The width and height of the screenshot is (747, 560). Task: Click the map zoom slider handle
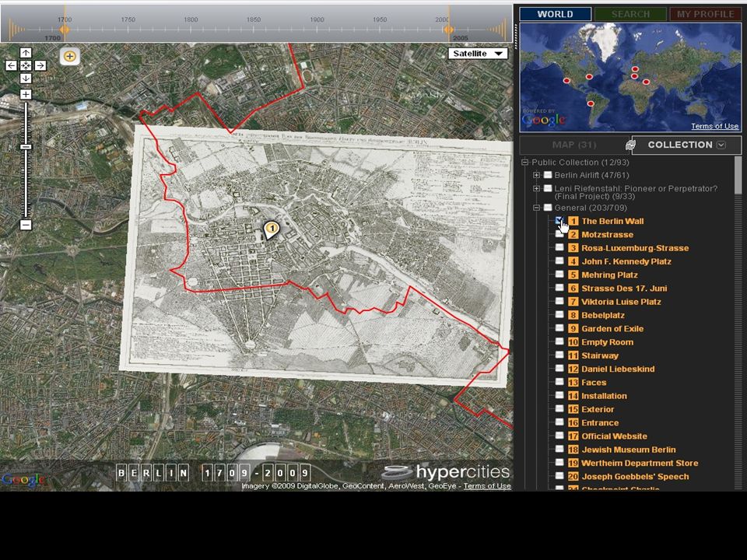(x=26, y=147)
